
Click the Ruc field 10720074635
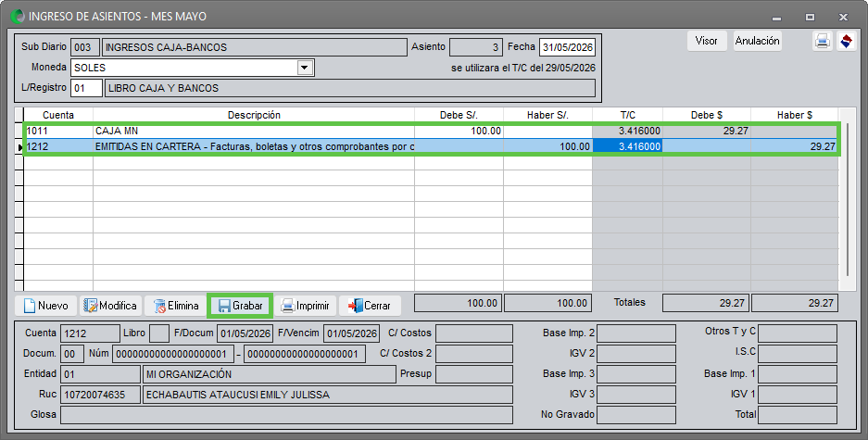pyautogui.click(x=100, y=395)
